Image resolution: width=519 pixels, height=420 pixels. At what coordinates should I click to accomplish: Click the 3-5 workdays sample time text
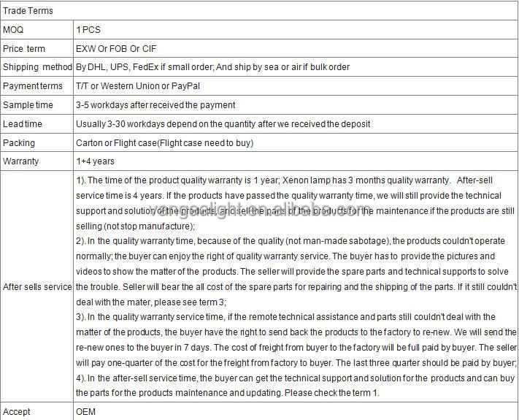155,105
